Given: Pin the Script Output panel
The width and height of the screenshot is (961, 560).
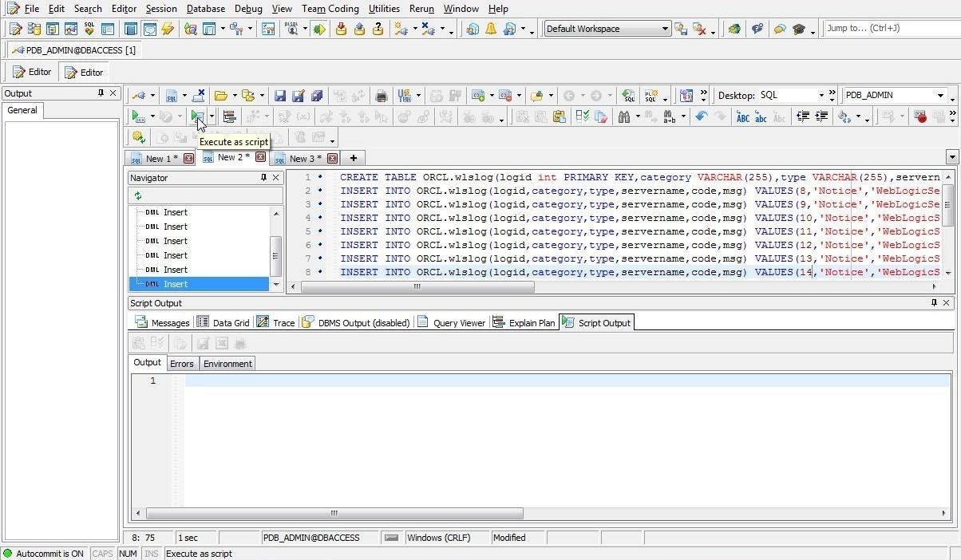Looking at the screenshot, I should [x=934, y=302].
